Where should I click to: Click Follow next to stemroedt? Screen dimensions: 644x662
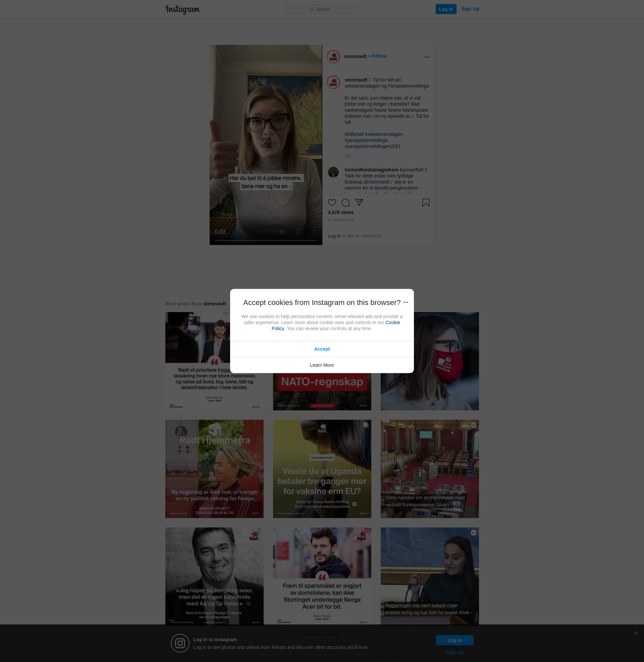tap(379, 56)
